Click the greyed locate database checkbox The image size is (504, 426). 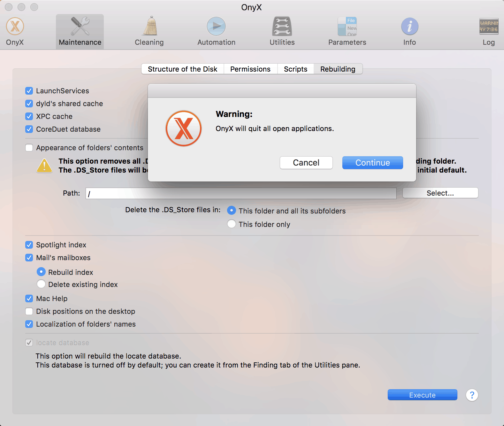29,343
